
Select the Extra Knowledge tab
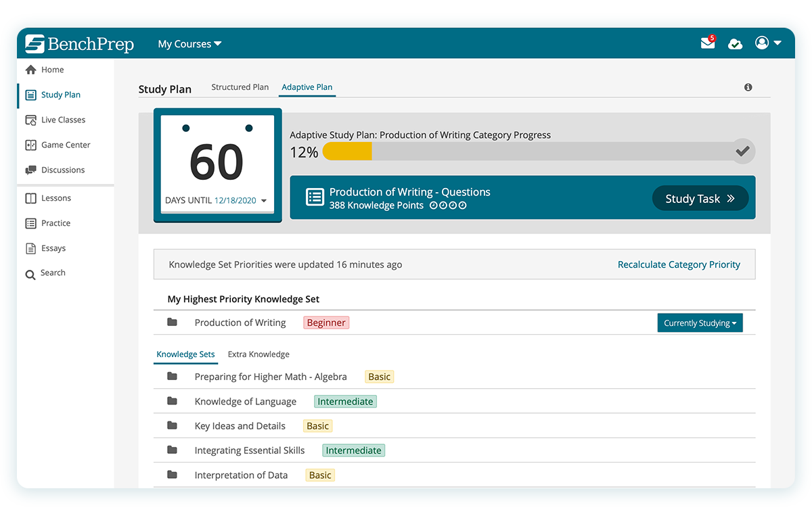click(258, 354)
